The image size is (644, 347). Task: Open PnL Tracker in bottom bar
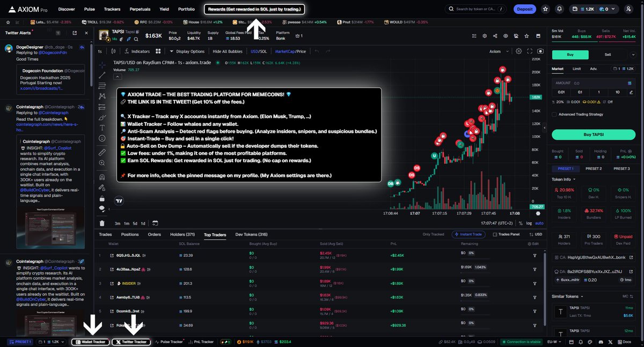pos(201,342)
